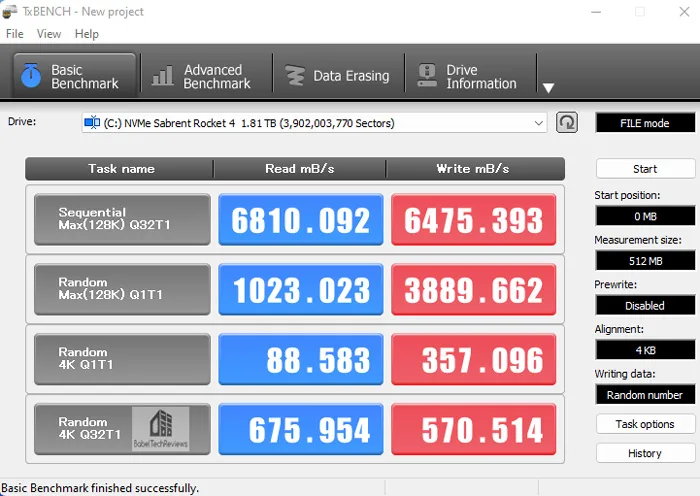Click the TxBENCH app icon in title bar
Image resolution: width=700 pixels, height=496 pixels.
(x=10, y=12)
